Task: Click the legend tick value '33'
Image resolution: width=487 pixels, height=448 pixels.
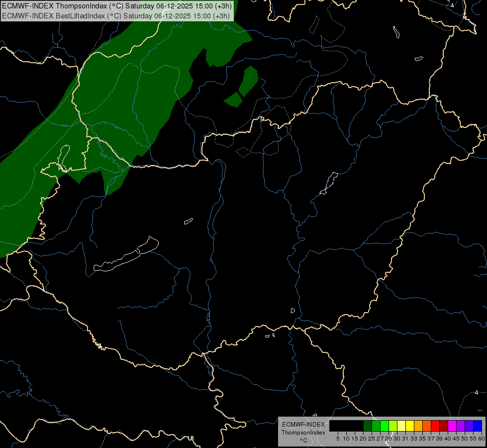Action: (x=414, y=439)
